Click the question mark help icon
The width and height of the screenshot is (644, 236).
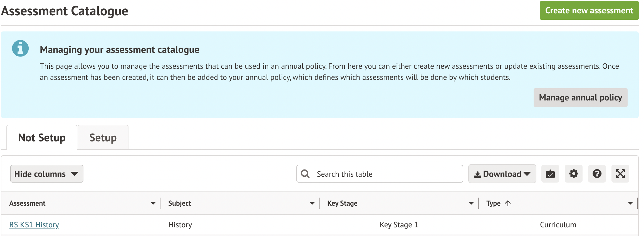tap(597, 174)
